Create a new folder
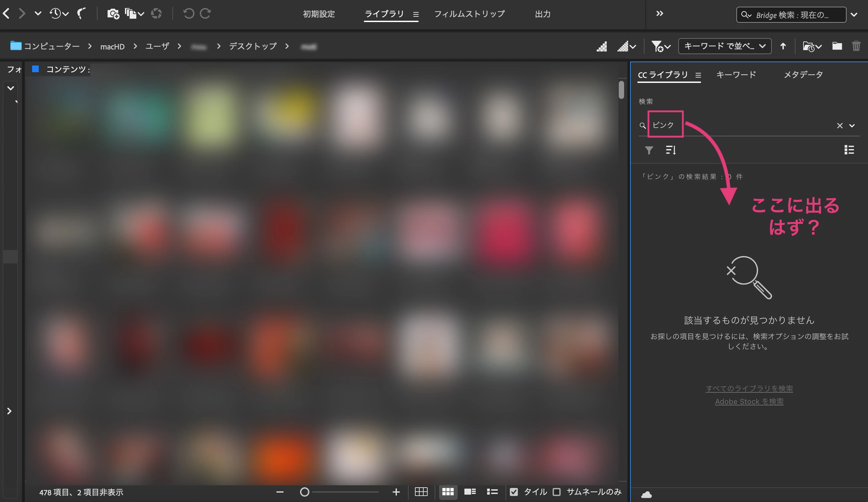 tap(837, 46)
